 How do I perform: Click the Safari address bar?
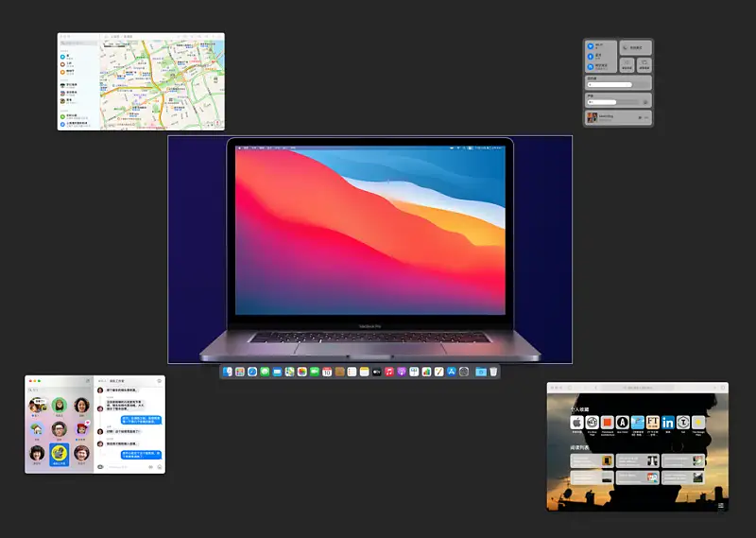637,388
